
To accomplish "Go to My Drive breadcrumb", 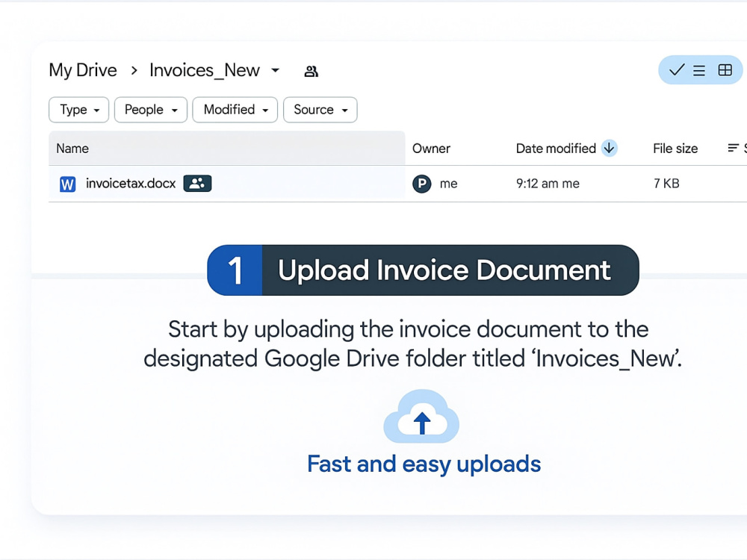I will point(83,70).
